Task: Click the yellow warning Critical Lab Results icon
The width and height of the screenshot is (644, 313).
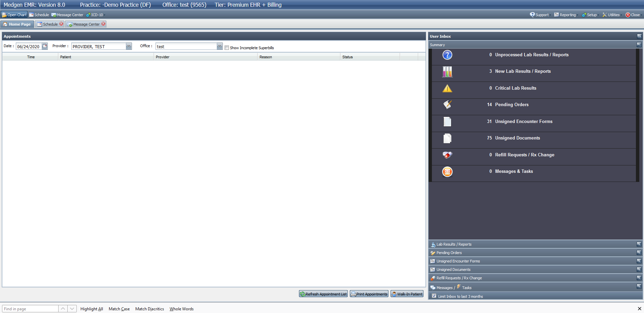Action: tap(447, 88)
